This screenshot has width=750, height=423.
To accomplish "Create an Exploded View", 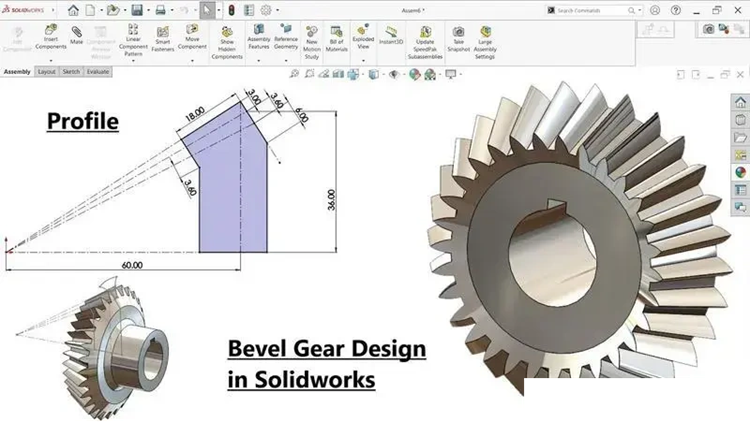I will point(363,36).
